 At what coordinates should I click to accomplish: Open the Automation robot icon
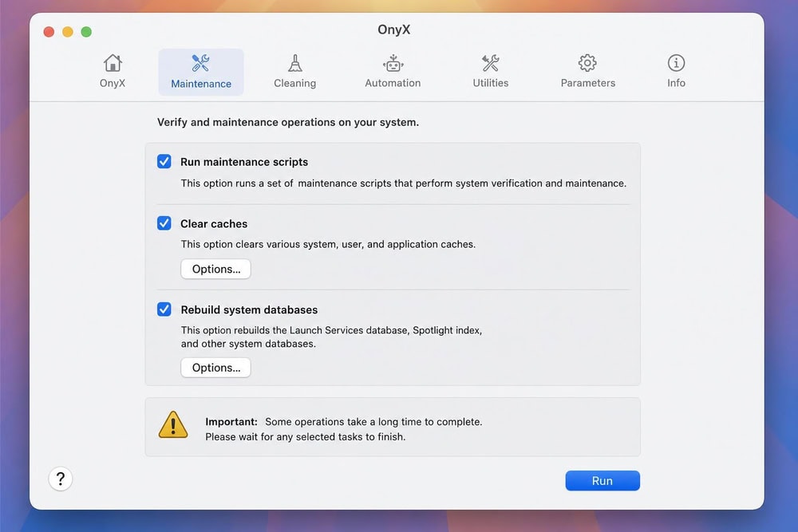(x=393, y=64)
